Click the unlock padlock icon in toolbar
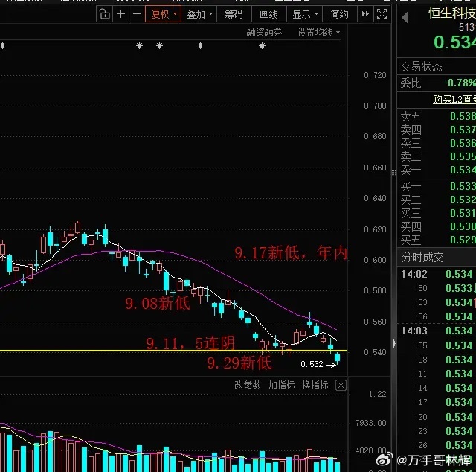Screen dimensions: 476x472 coord(104,14)
